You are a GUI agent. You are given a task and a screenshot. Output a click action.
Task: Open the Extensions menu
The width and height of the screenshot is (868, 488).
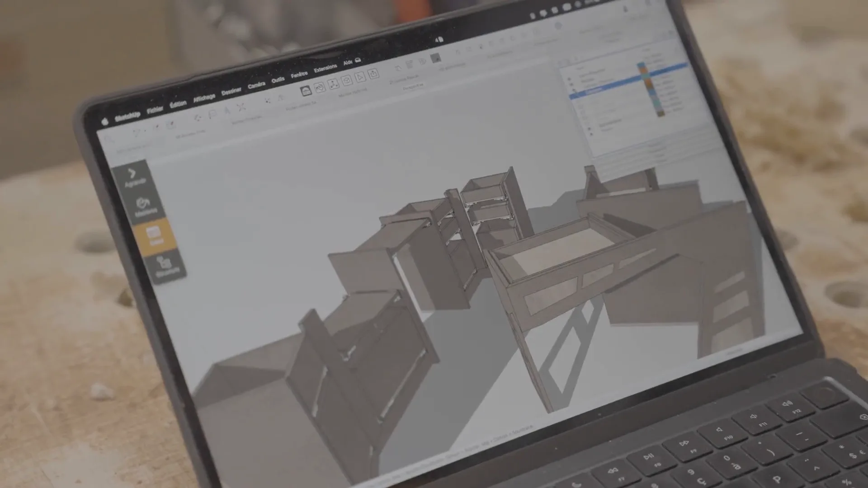coord(325,69)
